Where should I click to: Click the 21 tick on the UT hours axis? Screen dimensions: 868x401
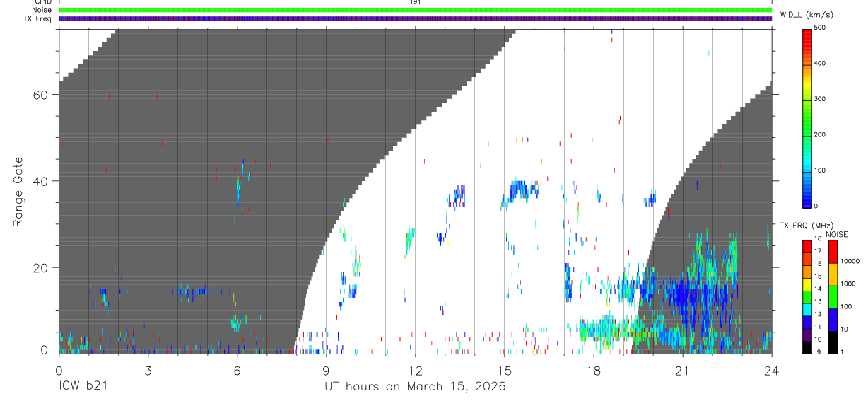click(x=683, y=370)
